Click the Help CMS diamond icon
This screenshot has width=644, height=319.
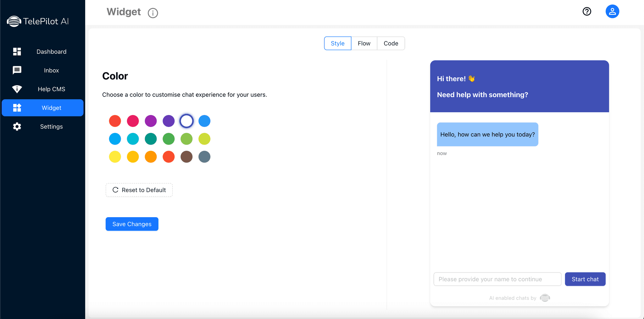pyautogui.click(x=17, y=89)
